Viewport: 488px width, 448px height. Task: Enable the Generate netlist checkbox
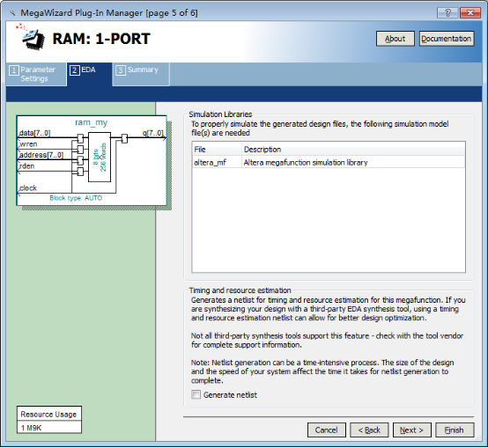[x=196, y=395]
